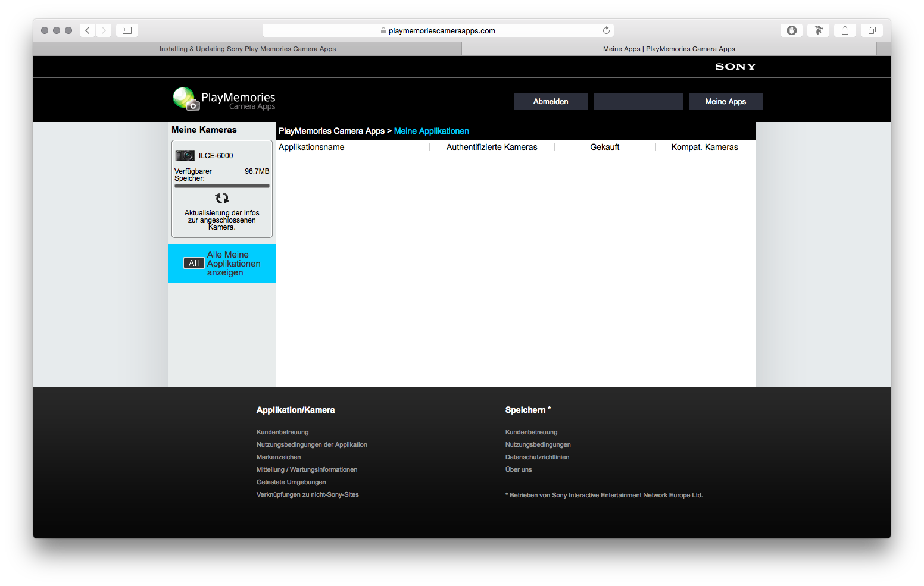Toggle the Safari sidebar icon
924x586 pixels.
(x=127, y=30)
